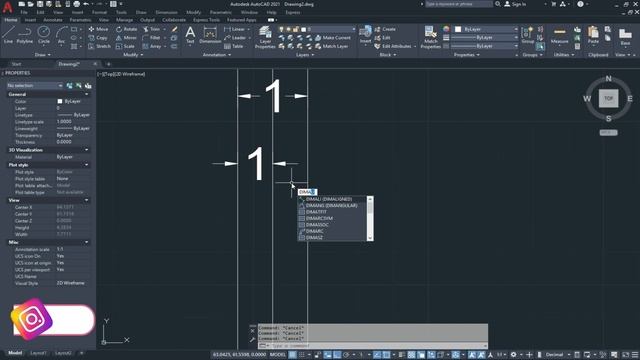Collapse the Misc properties section

(x=87, y=242)
